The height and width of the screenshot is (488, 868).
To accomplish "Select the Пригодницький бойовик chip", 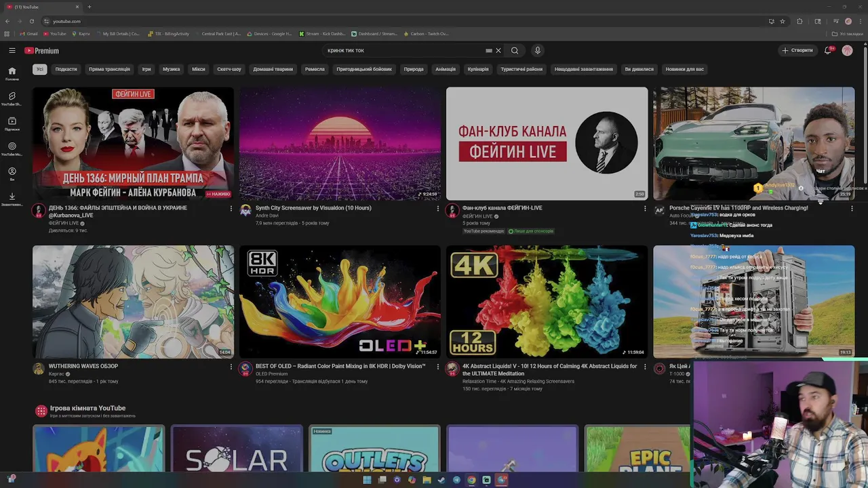I will [x=364, y=69].
